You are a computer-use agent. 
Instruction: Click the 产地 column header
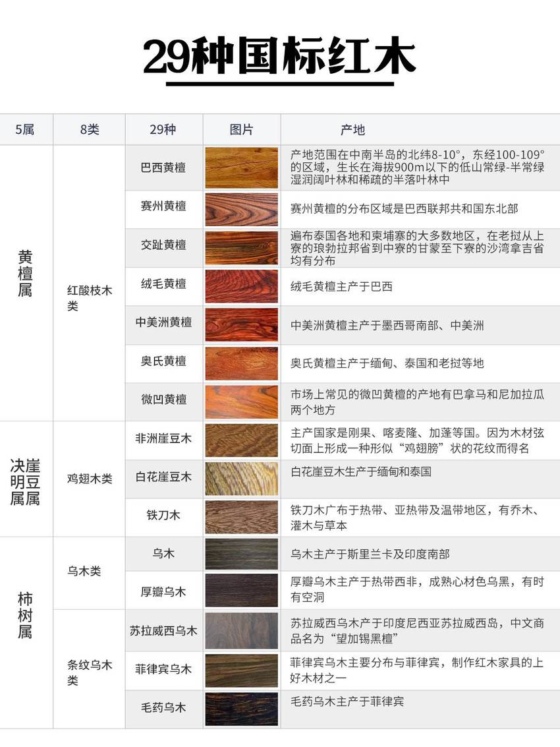click(353, 130)
